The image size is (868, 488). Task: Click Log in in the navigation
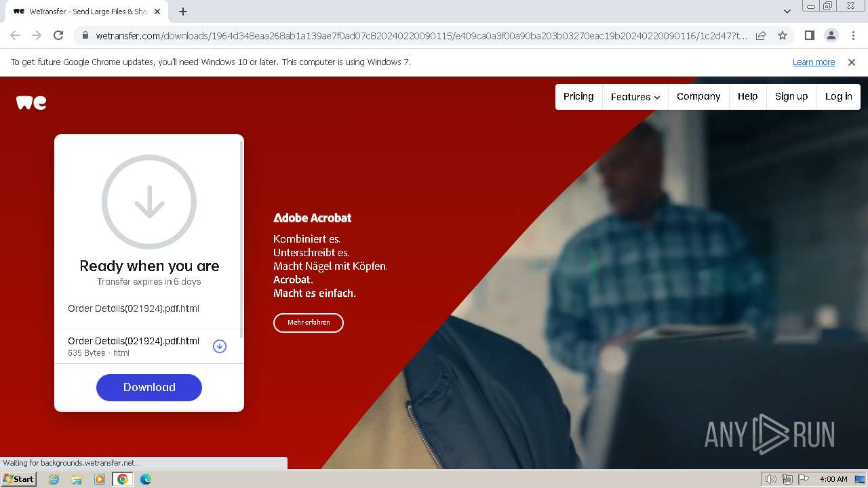click(x=839, y=96)
